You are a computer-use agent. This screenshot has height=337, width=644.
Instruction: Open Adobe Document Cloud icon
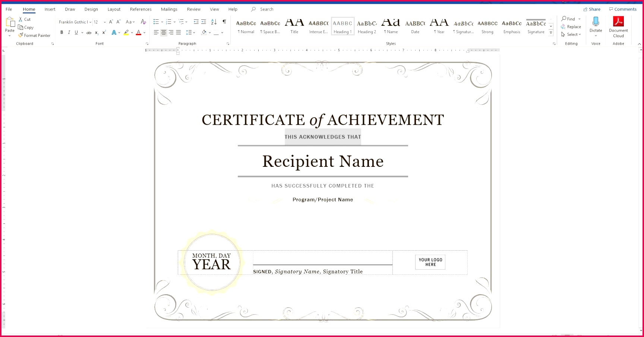pyautogui.click(x=618, y=22)
